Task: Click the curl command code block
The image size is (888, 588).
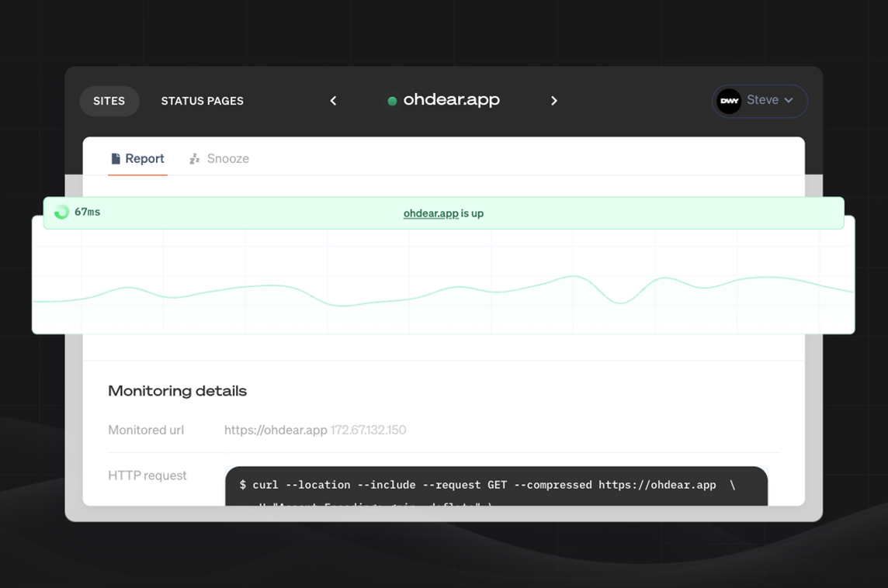Action: pos(496,486)
